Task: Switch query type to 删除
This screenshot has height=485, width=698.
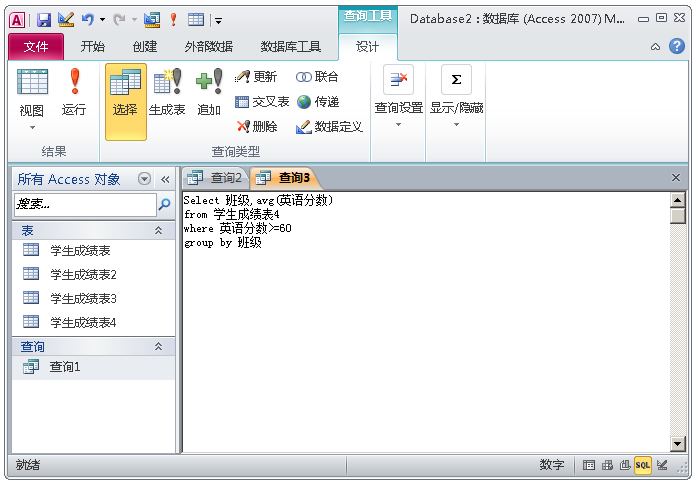Action: coord(257,127)
